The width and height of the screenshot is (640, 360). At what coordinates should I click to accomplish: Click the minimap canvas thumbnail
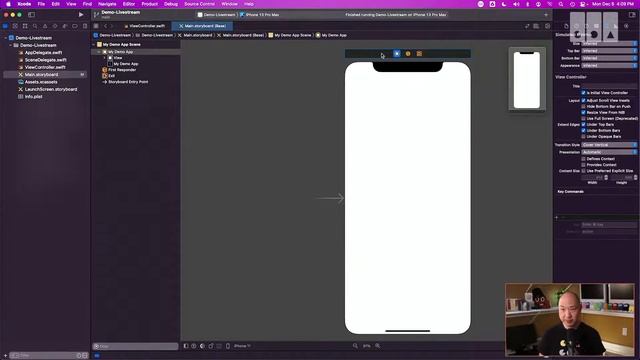point(527,80)
